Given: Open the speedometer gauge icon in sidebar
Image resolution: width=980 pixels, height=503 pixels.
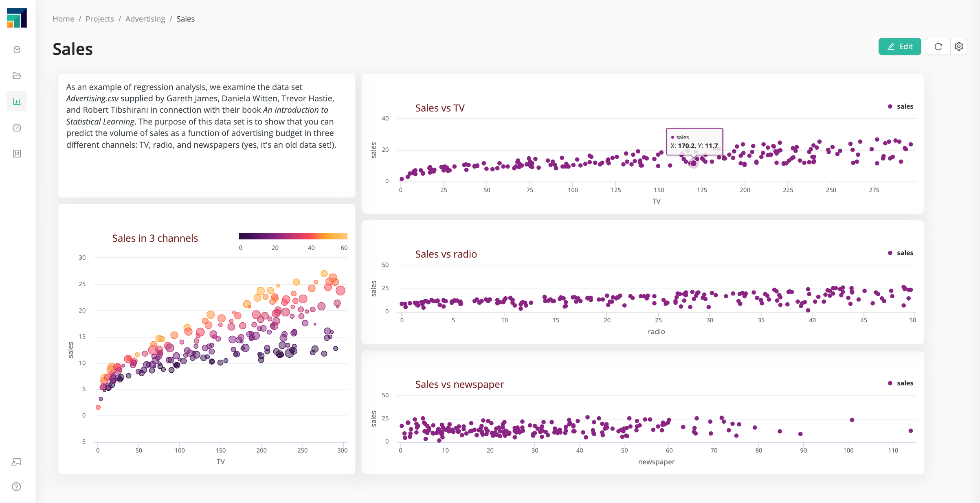Looking at the screenshot, I should click(x=17, y=128).
